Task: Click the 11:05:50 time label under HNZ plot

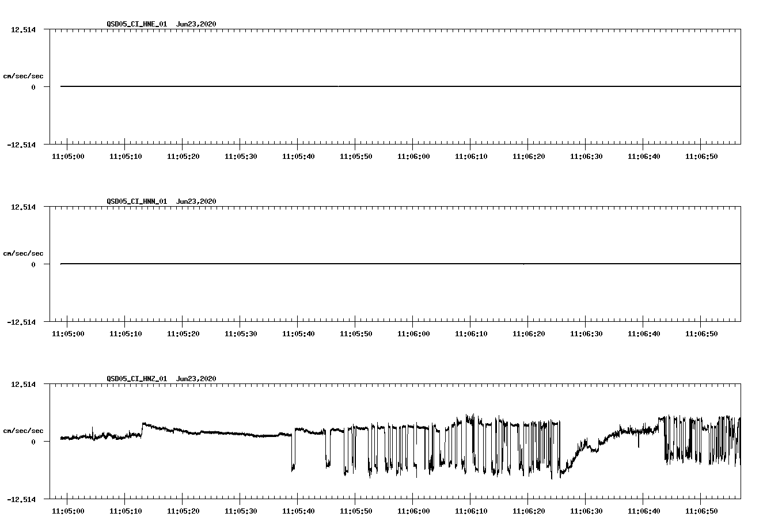Action: (x=356, y=511)
